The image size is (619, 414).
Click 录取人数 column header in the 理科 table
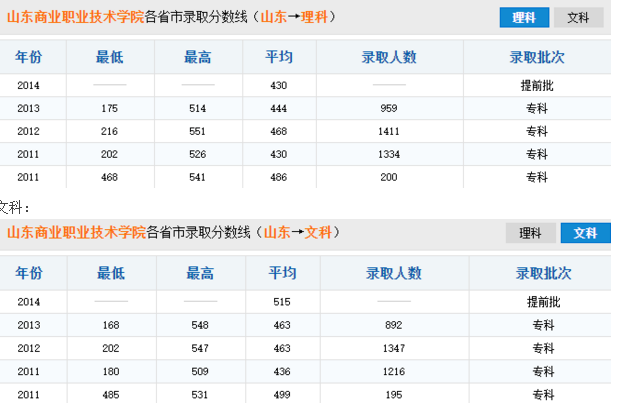click(389, 57)
